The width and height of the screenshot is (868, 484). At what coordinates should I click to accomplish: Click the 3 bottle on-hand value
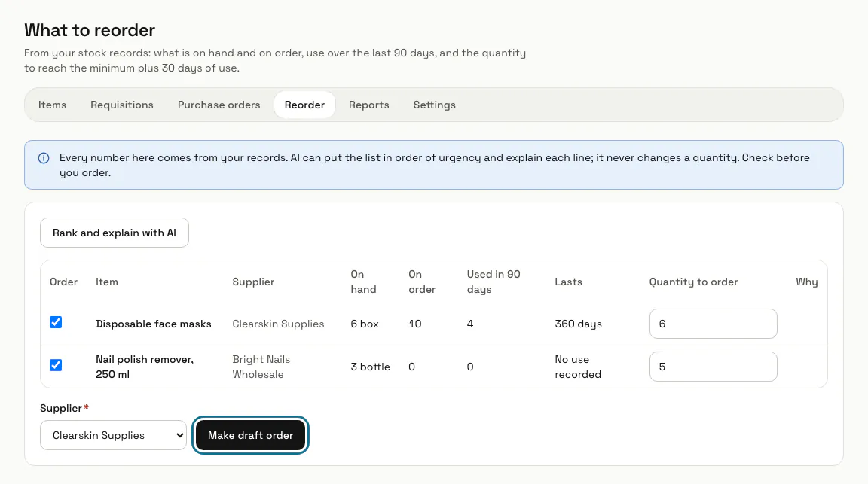pos(370,367)
